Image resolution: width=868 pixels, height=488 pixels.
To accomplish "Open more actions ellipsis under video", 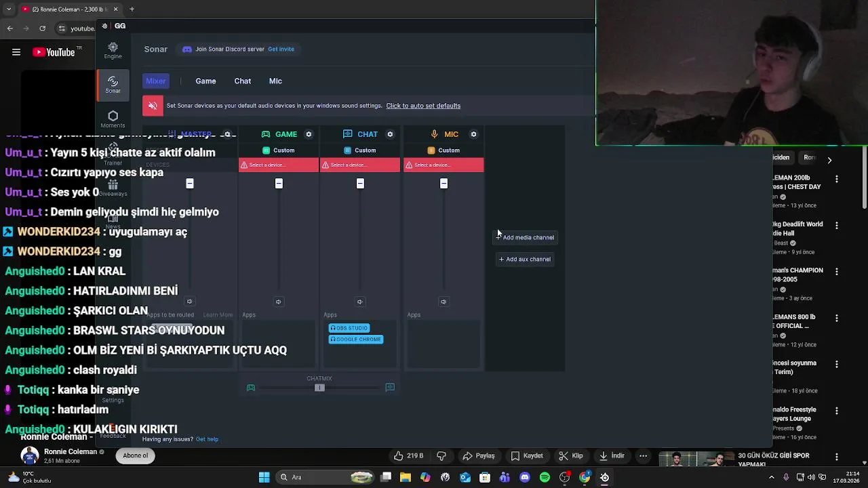I will (644, 456).
